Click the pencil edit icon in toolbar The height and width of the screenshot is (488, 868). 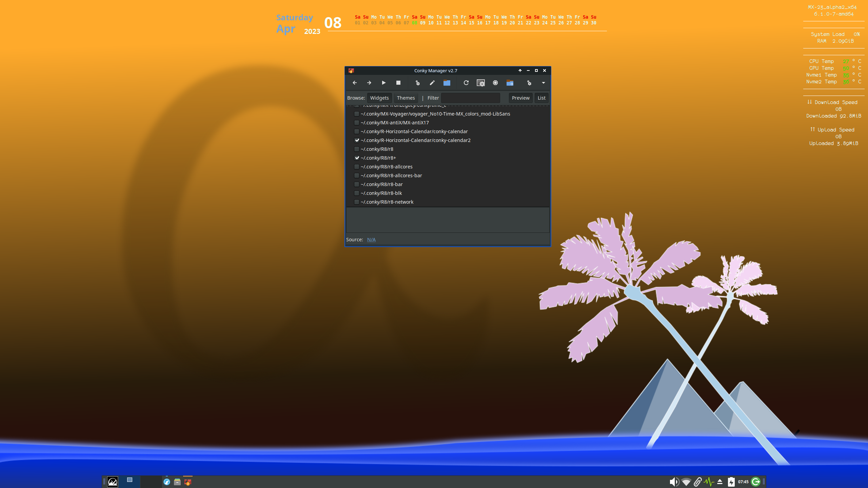[432, 83]
